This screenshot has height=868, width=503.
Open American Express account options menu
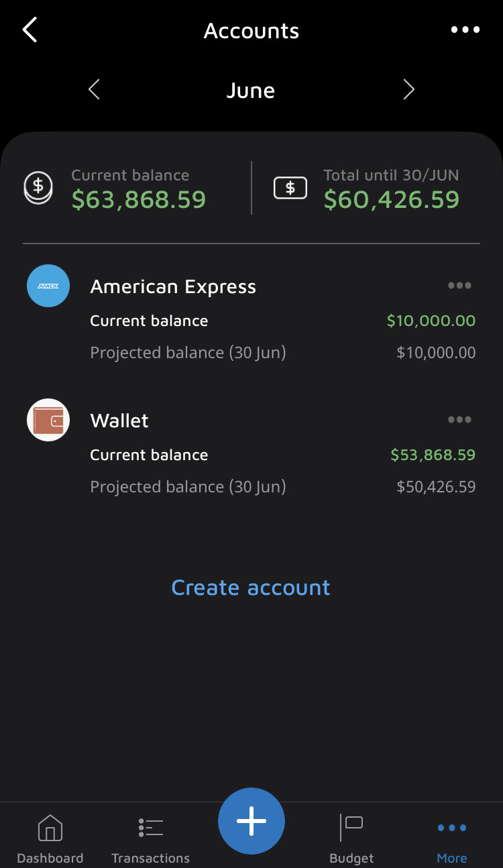point(459,286)
